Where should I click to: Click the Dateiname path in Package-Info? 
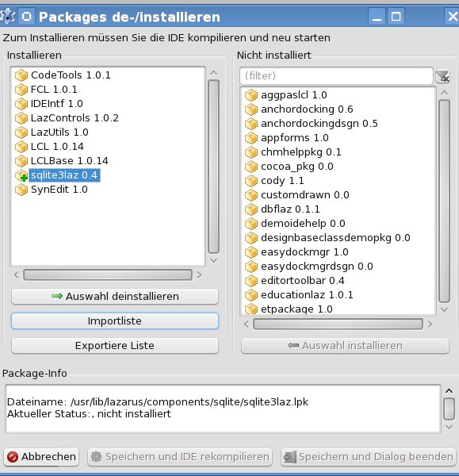[x=189, y=402]
